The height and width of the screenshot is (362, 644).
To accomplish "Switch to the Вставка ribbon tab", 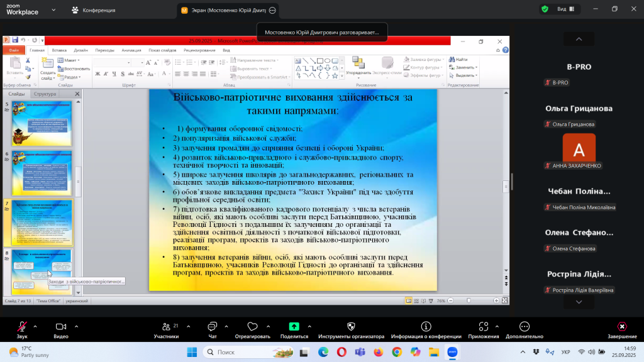I will [x=59, y=50].
